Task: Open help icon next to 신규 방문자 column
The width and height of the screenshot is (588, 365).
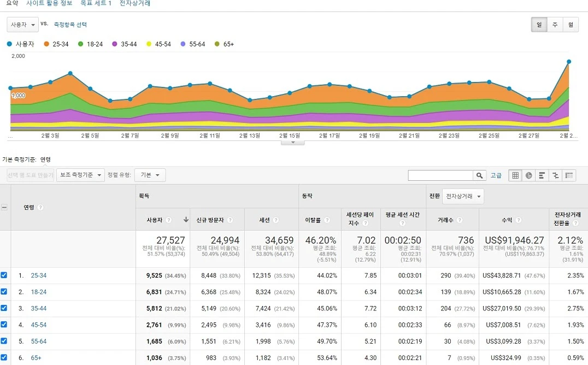Action: (x=230, y=220)
